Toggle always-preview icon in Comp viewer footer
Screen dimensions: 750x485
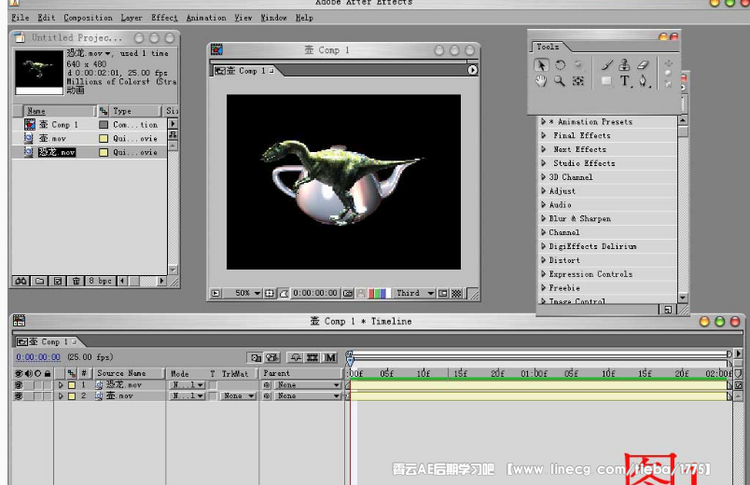tap(216, 293)
